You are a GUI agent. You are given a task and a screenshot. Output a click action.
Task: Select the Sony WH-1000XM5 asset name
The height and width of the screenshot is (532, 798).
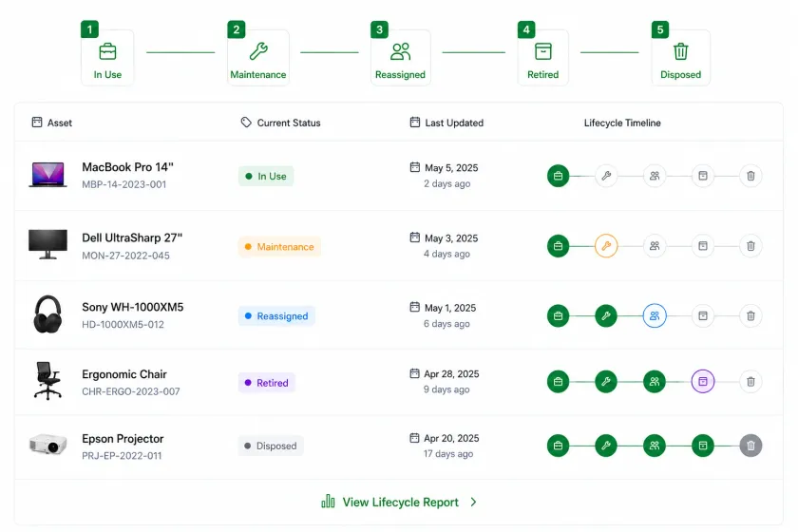click(133, 307)
